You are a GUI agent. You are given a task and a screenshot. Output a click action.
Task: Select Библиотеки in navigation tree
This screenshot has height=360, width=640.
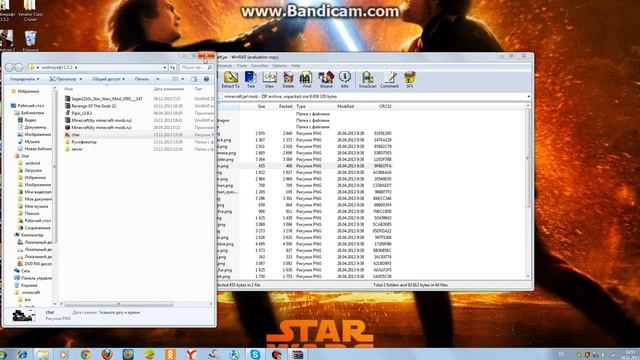29,113
